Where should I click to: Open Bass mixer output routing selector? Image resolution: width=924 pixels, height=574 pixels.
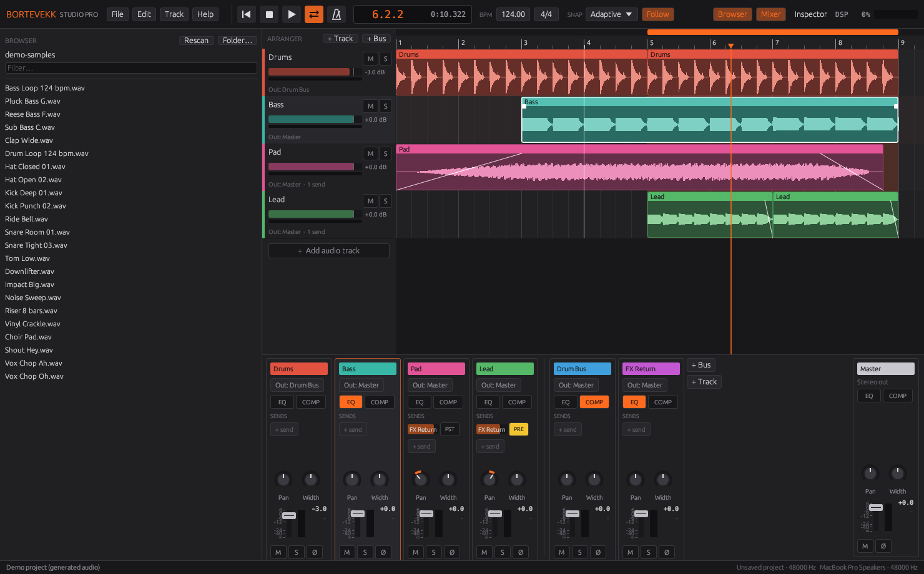click(x=361, y=386)
